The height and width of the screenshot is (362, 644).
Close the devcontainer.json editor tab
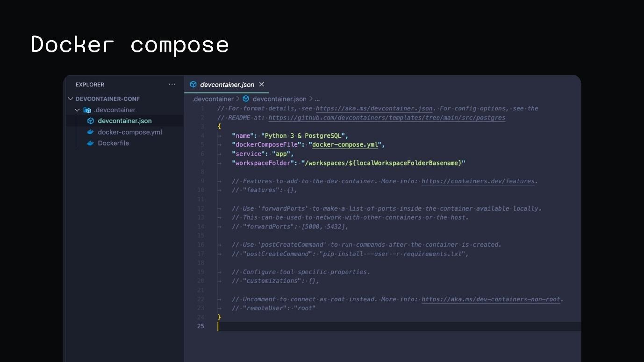click(261, 85)
